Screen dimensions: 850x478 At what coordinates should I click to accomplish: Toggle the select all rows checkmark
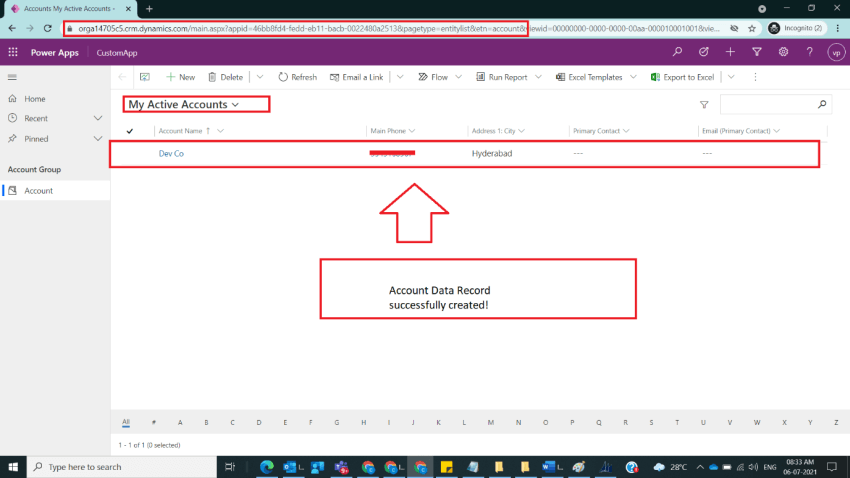point(130,131)
